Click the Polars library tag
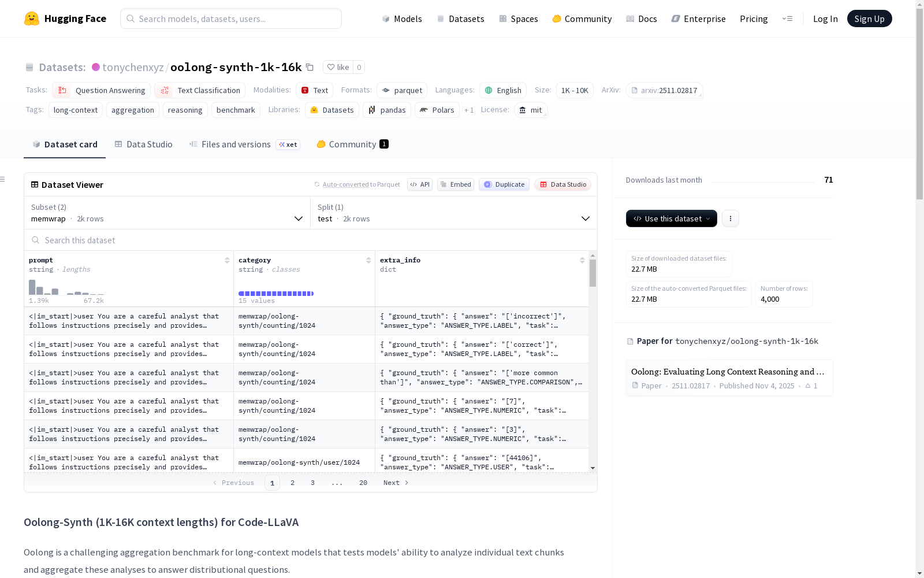924x578 pixels. click(x=437, y=110)
